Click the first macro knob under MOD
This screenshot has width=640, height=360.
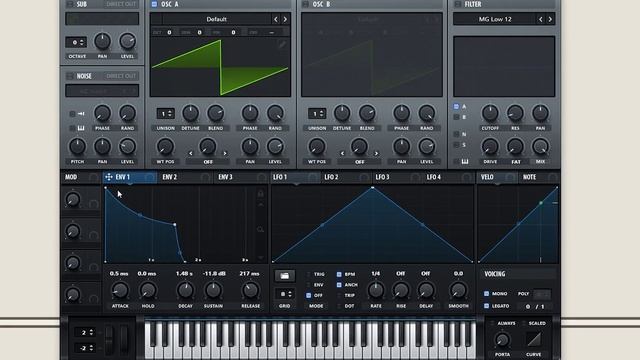coord(73,199)
